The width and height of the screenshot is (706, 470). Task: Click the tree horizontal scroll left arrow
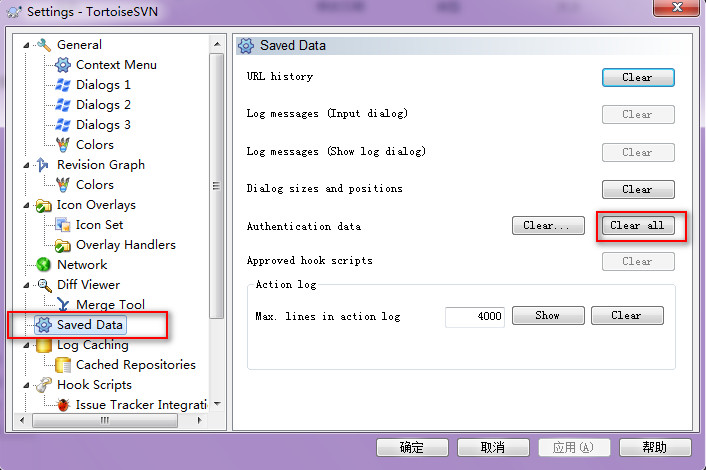pyautogui.click(x=22, y=420)
